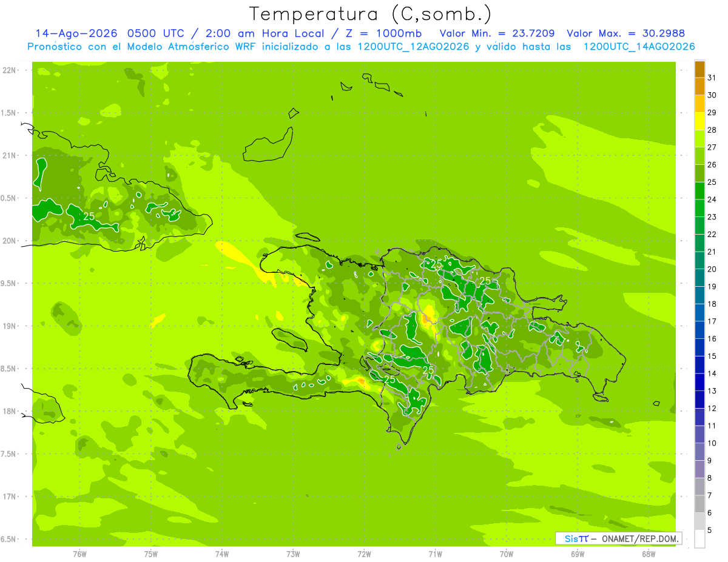Click the legend value "15"
This screenshot has width=728, height=562.
[712, 356]
